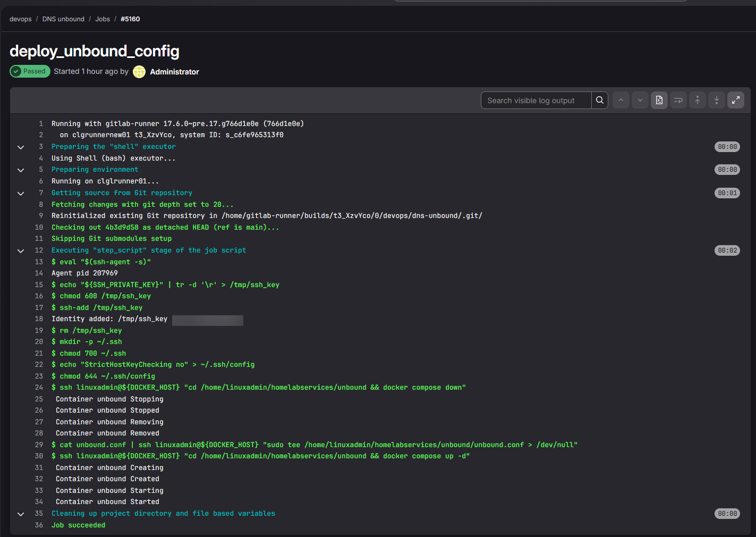
Task: Collapse the 'Executing step_script' section
Action: [x=21, y=250]
